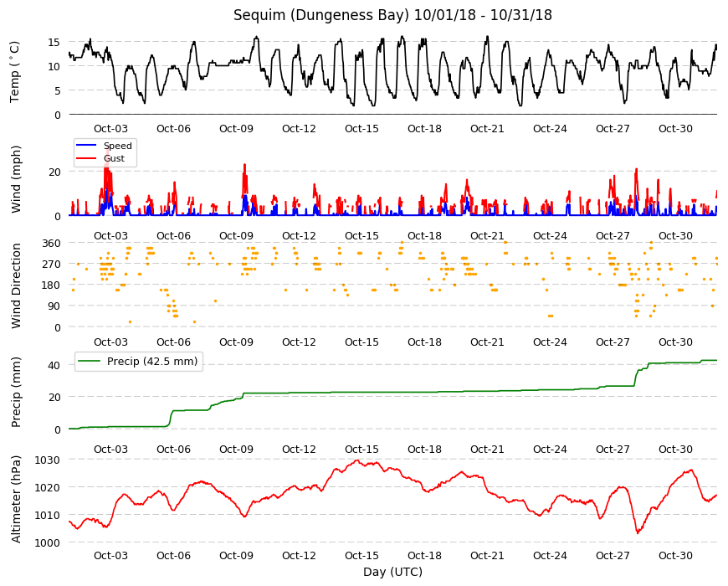The width and height of the screenshot is (728, 586).
Task: Click Oct-30 tick under altimeter chart
Action: 675,555
